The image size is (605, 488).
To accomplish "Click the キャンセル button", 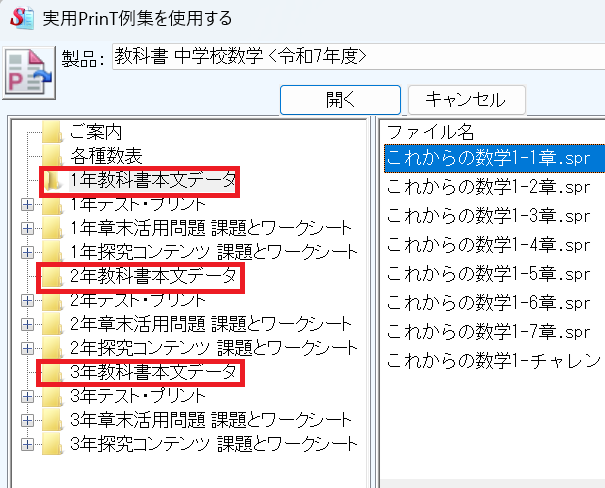I will point(466,100).
